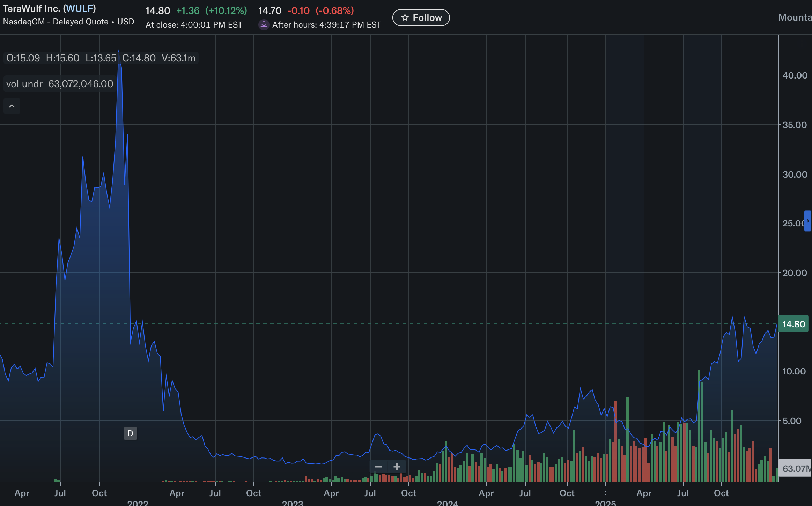The width and height of the screenshot is (812, 506).
Task: Click the 2024 year marker on time axis
Action: pyautogui.click(x=448, y=503)
